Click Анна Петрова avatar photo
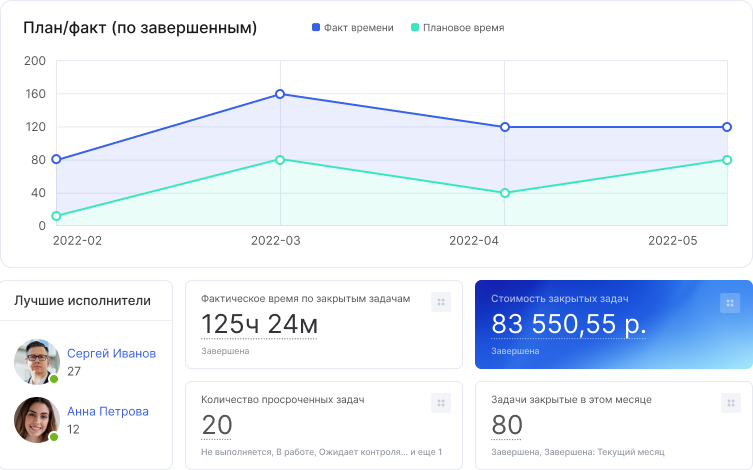The image size is (753, 470). 37,420
